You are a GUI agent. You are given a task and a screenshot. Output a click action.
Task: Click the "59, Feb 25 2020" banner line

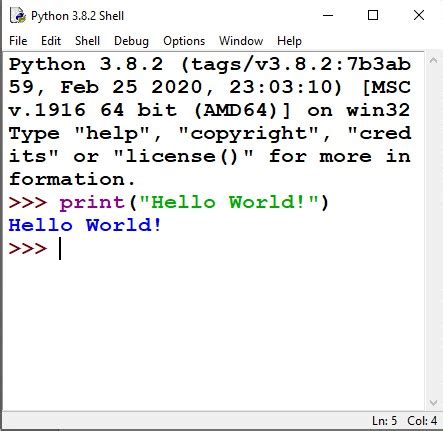(210, 87)
